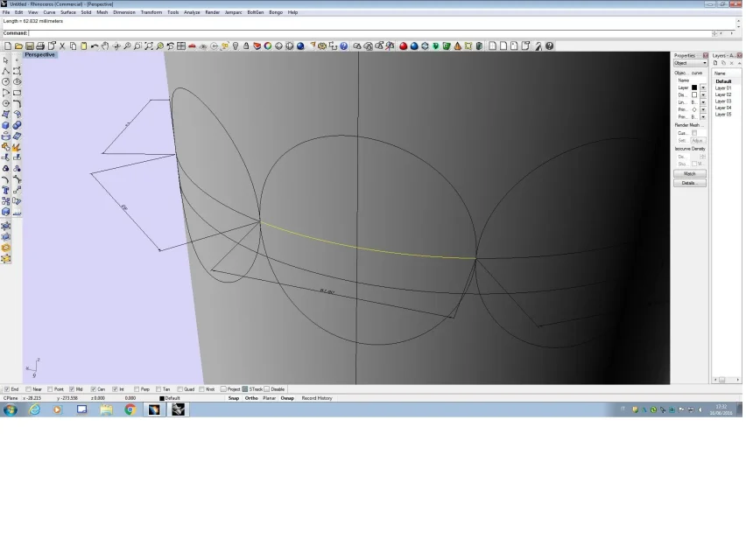The image size is (746, 560).
Task: Select the Cut scissors icon
Action: (x=62, y=46)
